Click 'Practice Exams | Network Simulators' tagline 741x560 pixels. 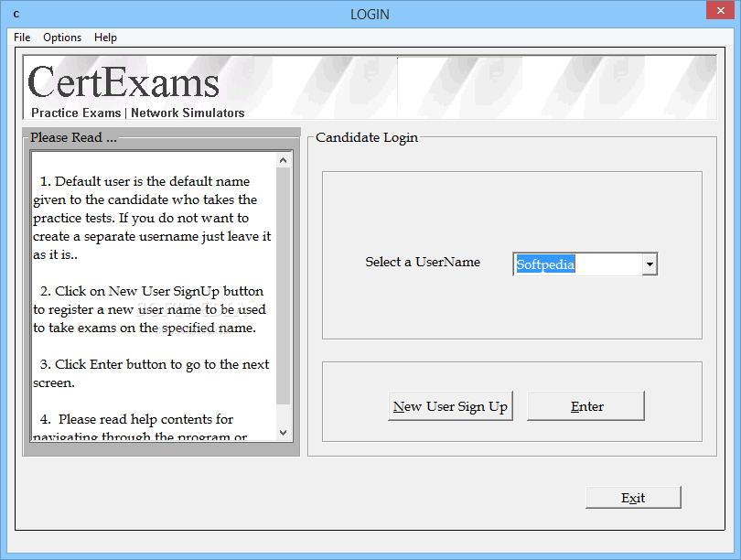[x=137, y=113]
